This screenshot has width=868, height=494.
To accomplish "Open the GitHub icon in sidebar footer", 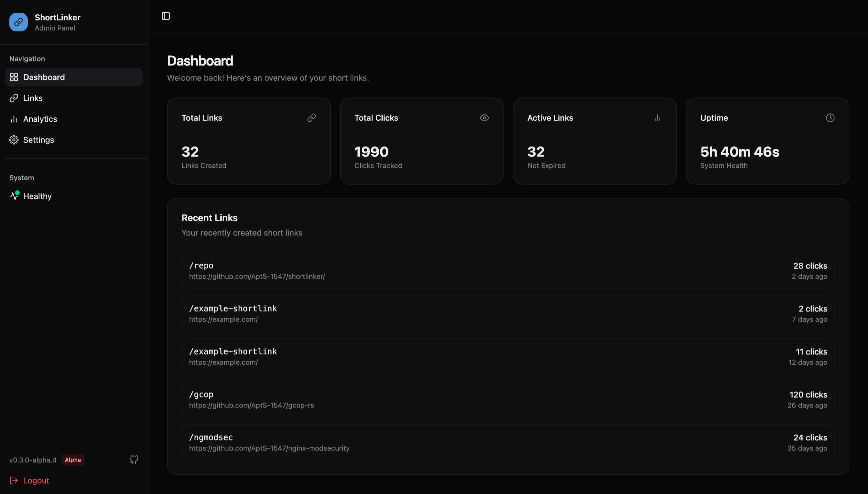I will point(134,460).
